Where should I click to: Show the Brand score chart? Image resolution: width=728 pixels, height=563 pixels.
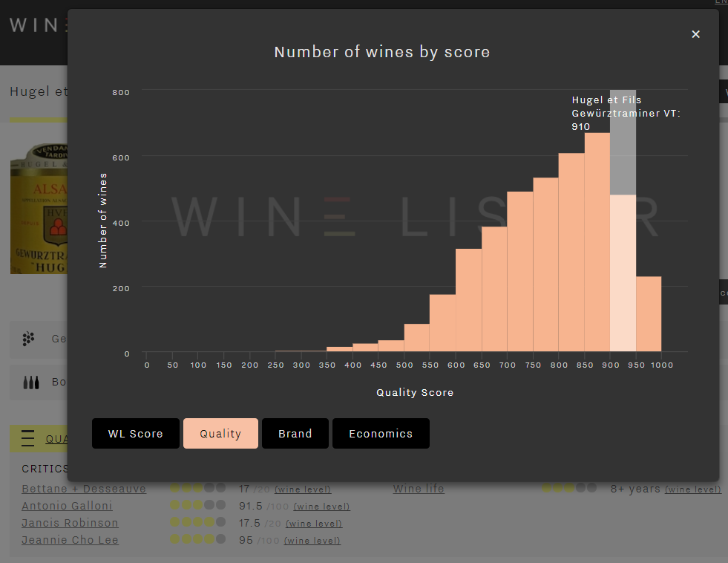(x=295, y=434)
